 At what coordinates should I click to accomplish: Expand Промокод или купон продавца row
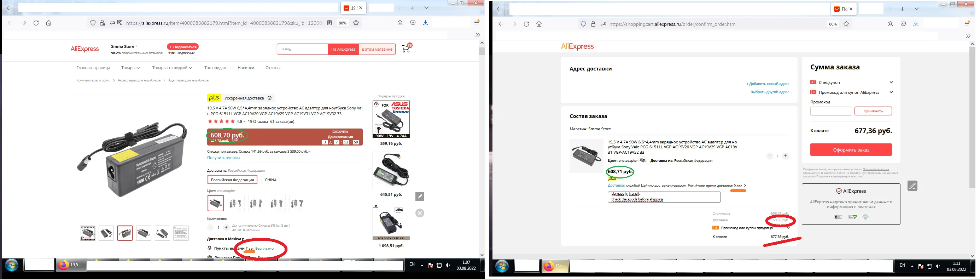pos(788,228)
